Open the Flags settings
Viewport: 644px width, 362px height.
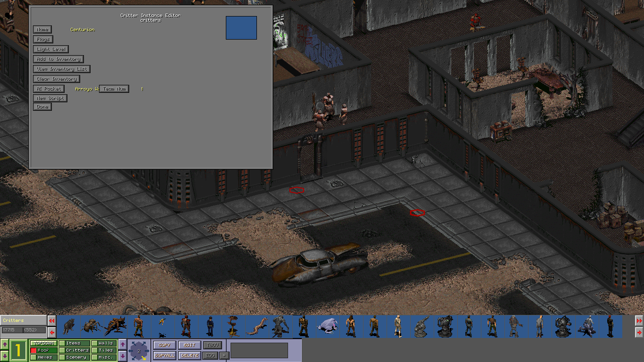point(43,39)
